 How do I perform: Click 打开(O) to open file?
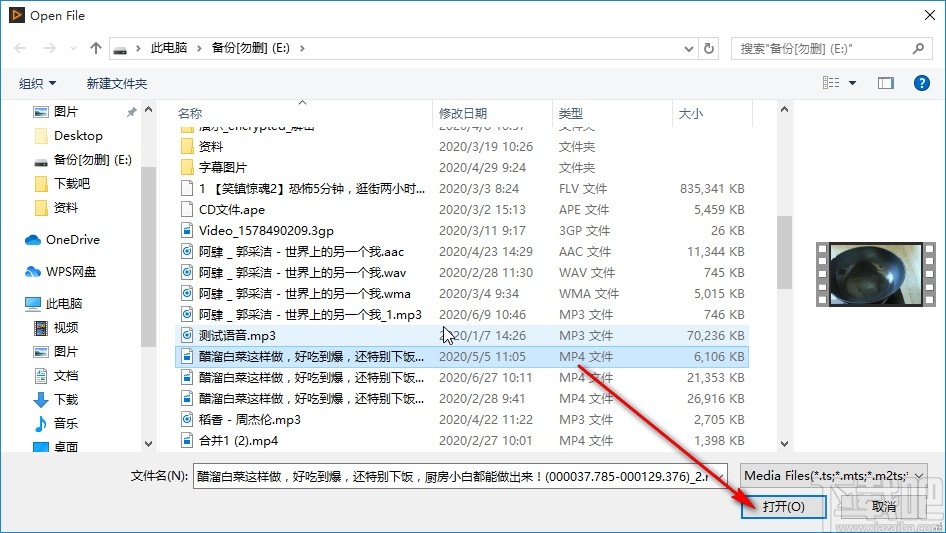click(784, 506)
